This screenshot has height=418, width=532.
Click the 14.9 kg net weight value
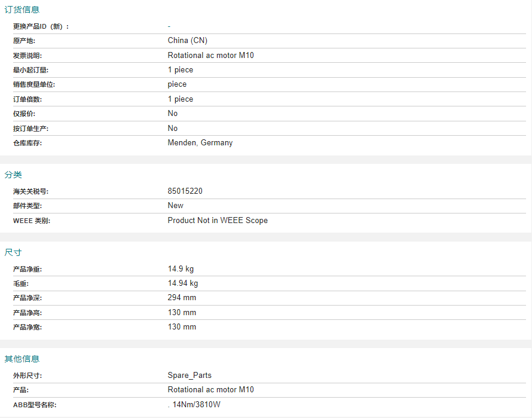point(181,269)
